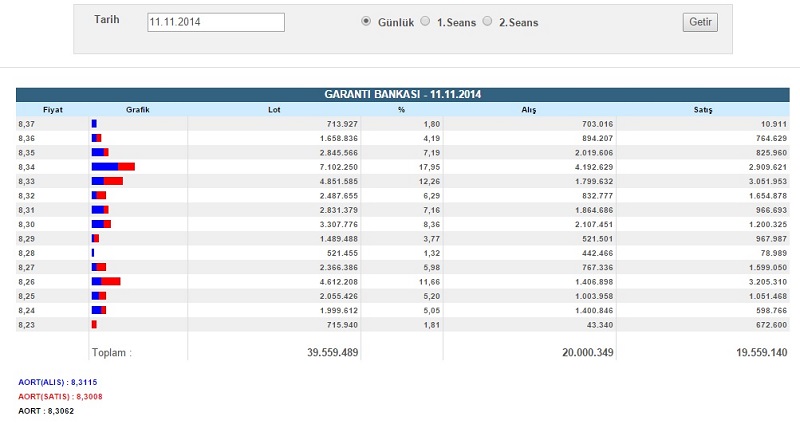Viewport: 800px width, 428px height.
Task: Click Alış value 43.340
Action: pyautogui.click(x=600, y=325)
